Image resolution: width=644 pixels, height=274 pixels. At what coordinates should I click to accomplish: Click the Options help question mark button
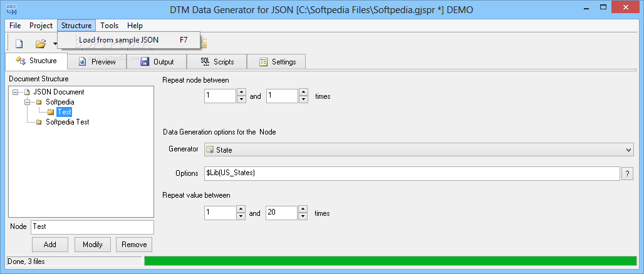click(627, 173)
